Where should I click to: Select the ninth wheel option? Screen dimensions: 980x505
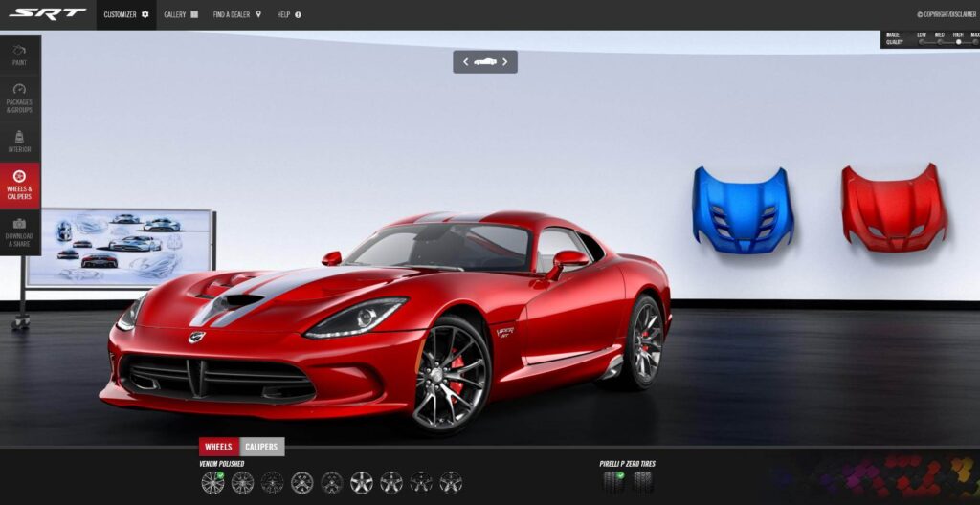point(451,482)
